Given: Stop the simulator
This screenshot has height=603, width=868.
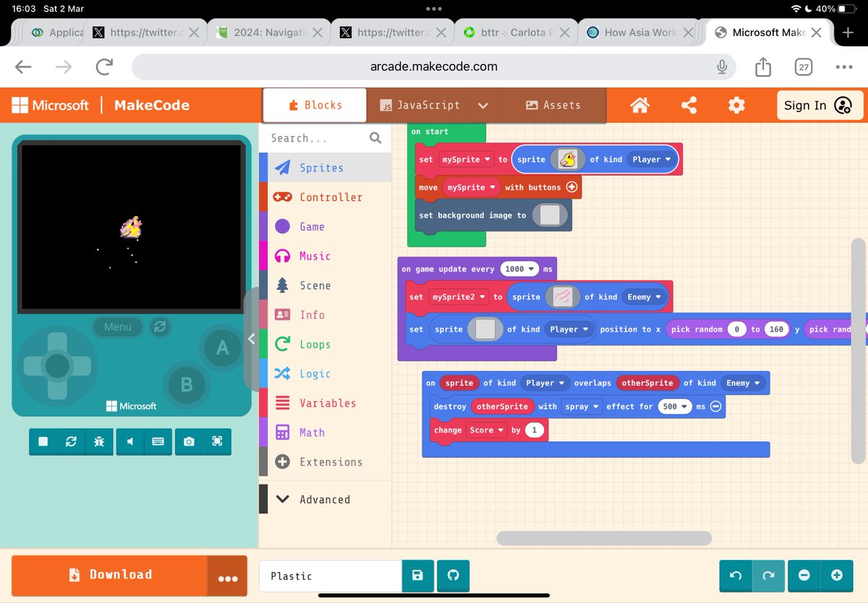Looking at the screenshot, I should 43,442.
